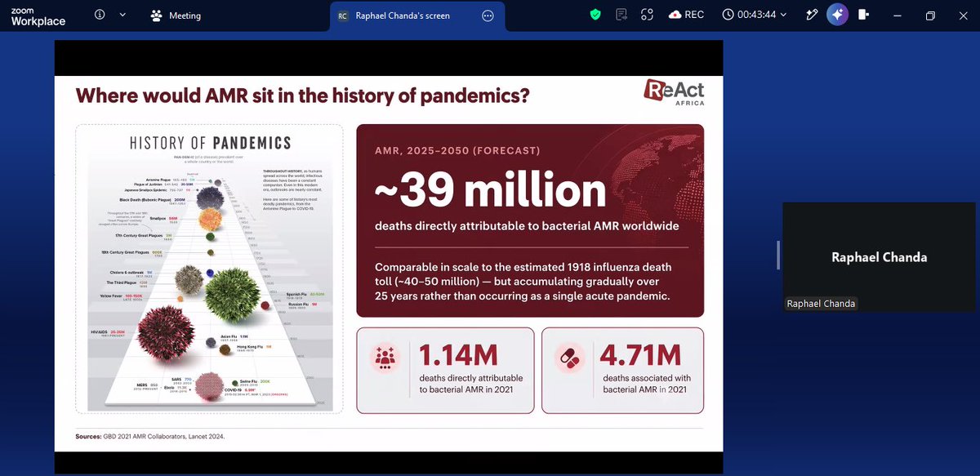Open the AI Companion sparkle button

click(837, 15)
